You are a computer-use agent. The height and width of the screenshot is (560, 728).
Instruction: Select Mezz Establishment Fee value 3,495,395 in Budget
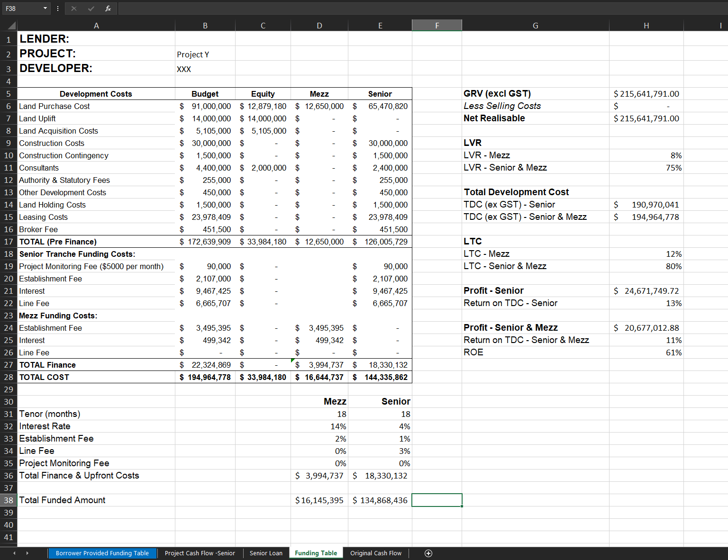205,328
